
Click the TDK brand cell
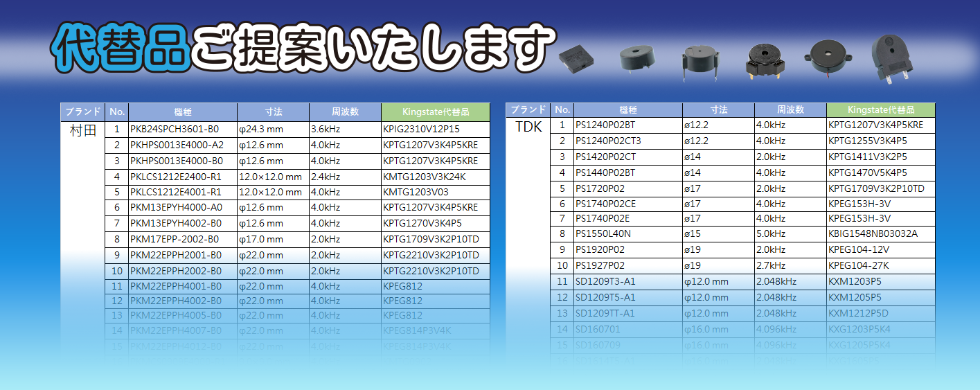point(528,126)
